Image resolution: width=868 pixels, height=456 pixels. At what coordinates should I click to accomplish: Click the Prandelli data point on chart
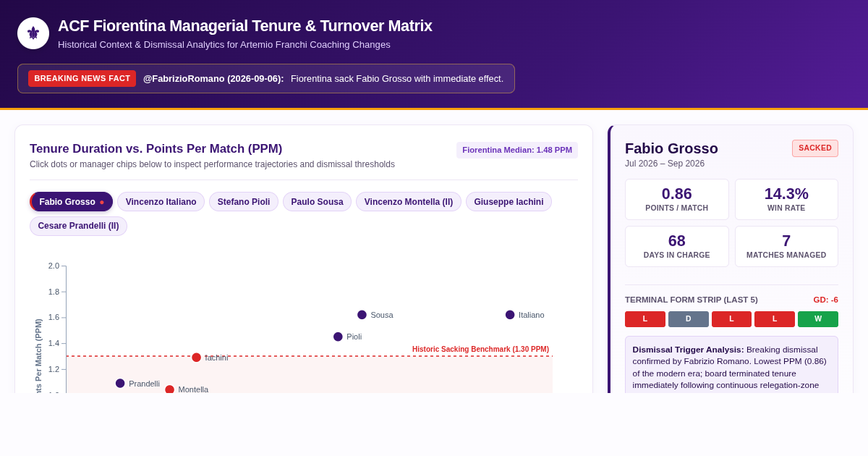point(120,384)
